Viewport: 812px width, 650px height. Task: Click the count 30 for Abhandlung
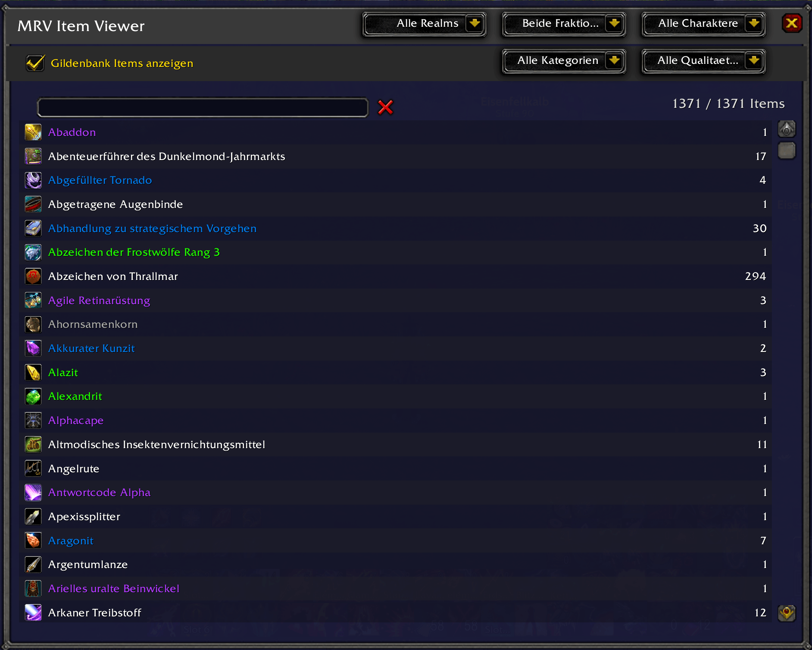point(760,229)
